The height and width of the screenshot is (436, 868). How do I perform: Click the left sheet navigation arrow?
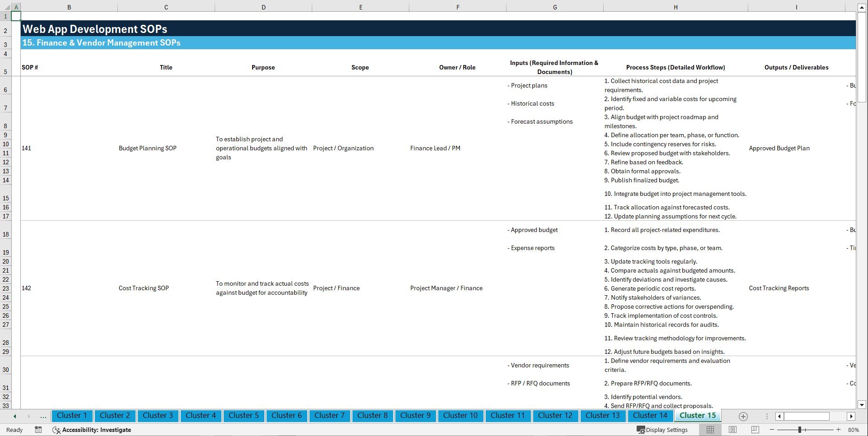coord(14,416)
